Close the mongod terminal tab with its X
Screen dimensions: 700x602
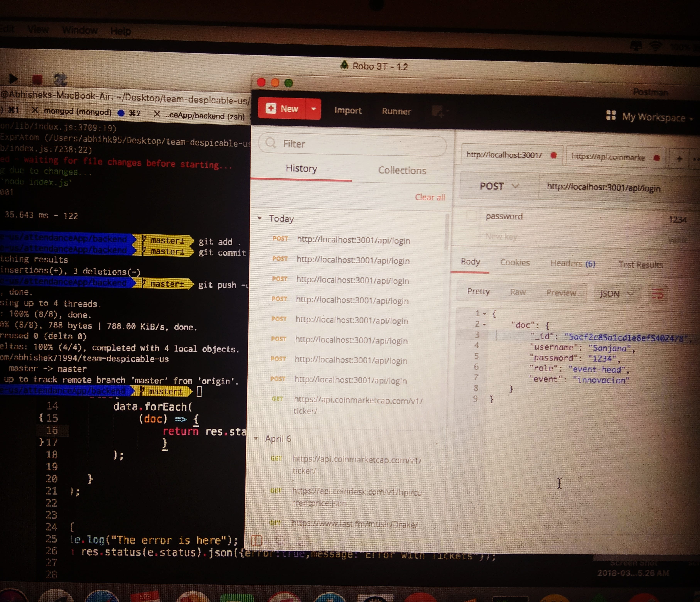35,110
